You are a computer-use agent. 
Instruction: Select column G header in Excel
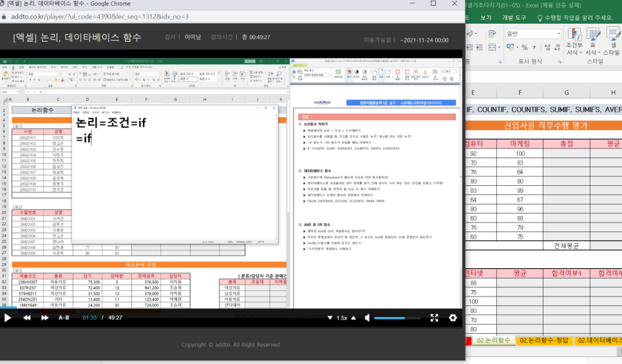[x=567, y=93]
